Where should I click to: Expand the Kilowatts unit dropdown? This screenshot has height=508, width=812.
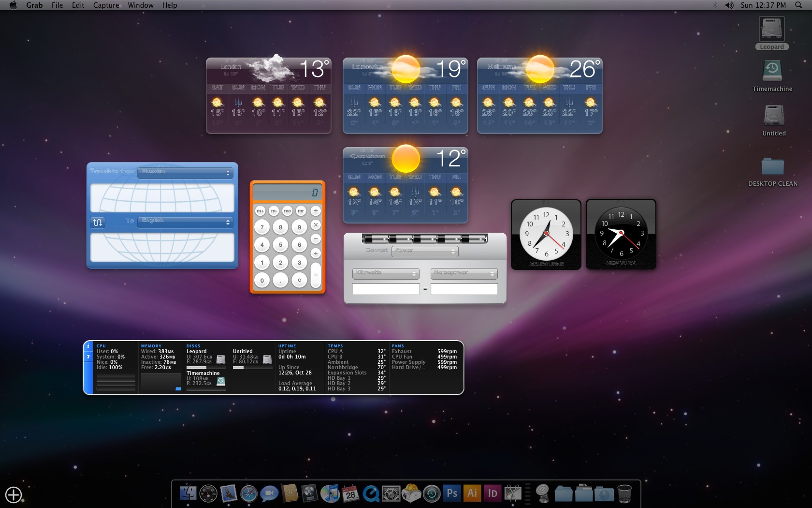385,273
